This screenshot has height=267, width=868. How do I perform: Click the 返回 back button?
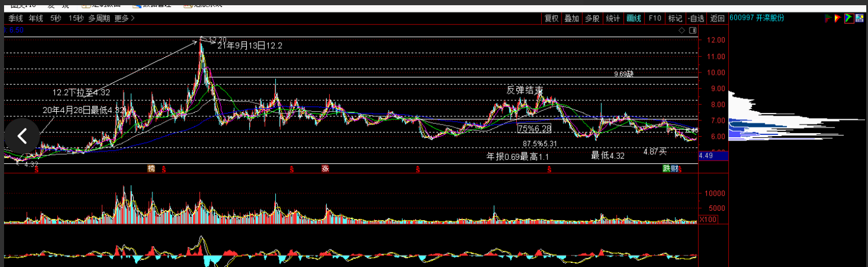click(717, 18)
